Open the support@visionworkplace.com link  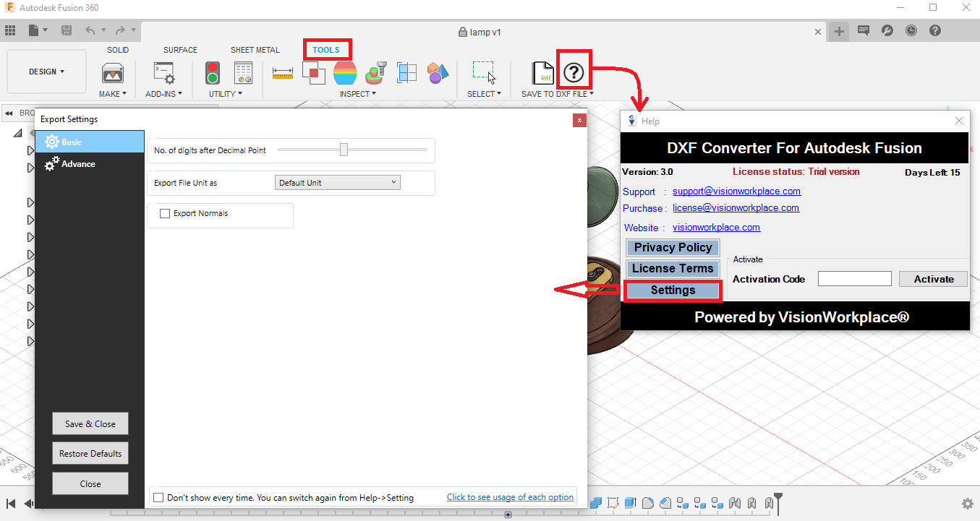736,191
